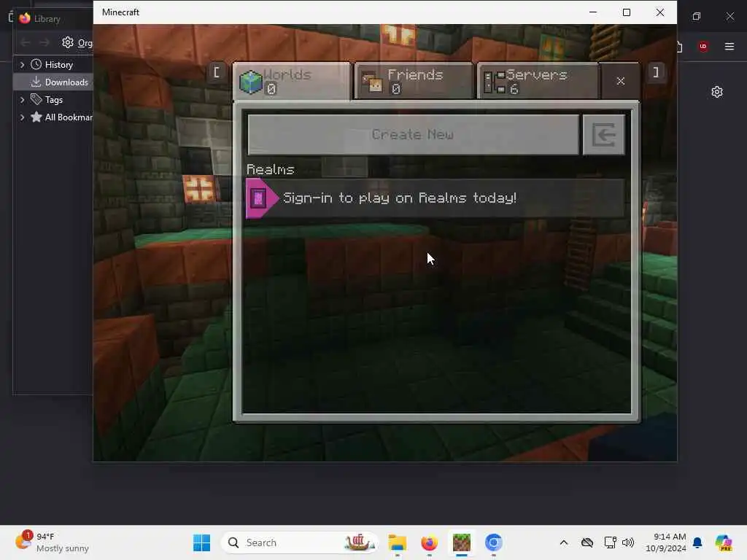Minimize the Minecraft window
The height and width of the screenshot is (560, 747).
[593, 12]
